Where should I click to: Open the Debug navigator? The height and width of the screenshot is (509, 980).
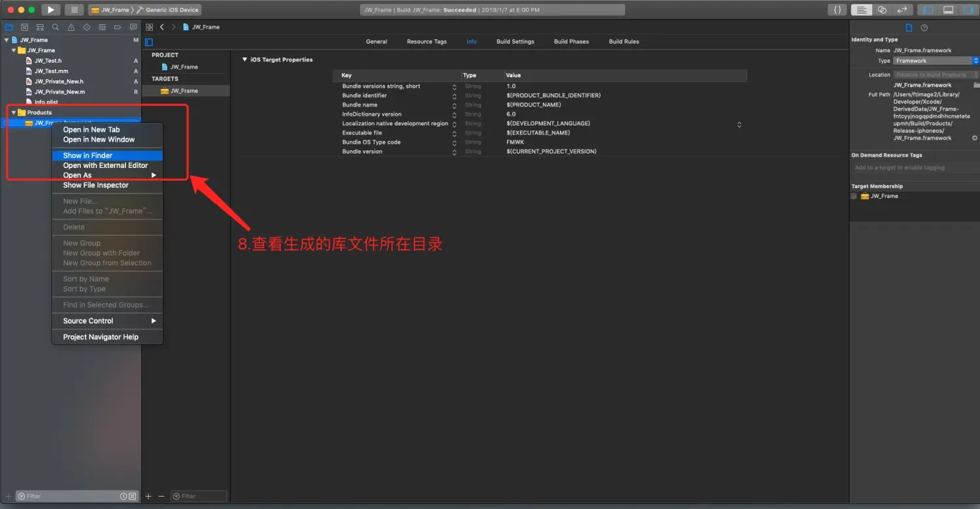click(x=102, y=27)
